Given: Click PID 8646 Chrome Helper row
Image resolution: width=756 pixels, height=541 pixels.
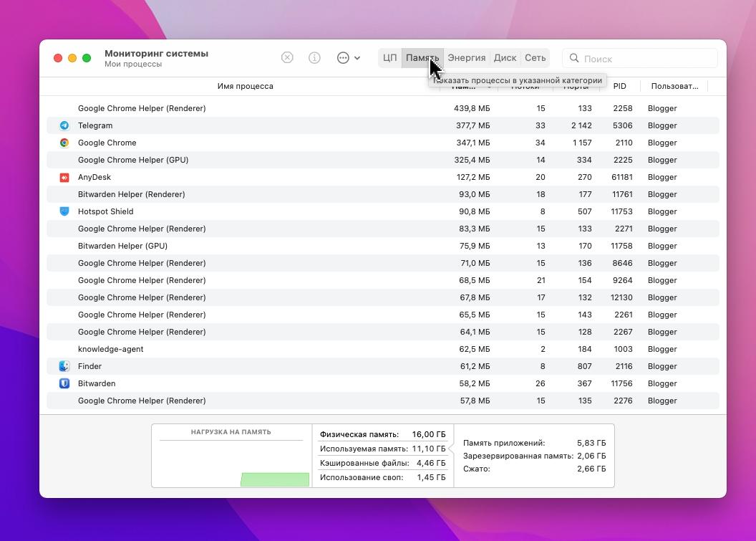Looking at the screenshot, I should (x=622, y=263).
